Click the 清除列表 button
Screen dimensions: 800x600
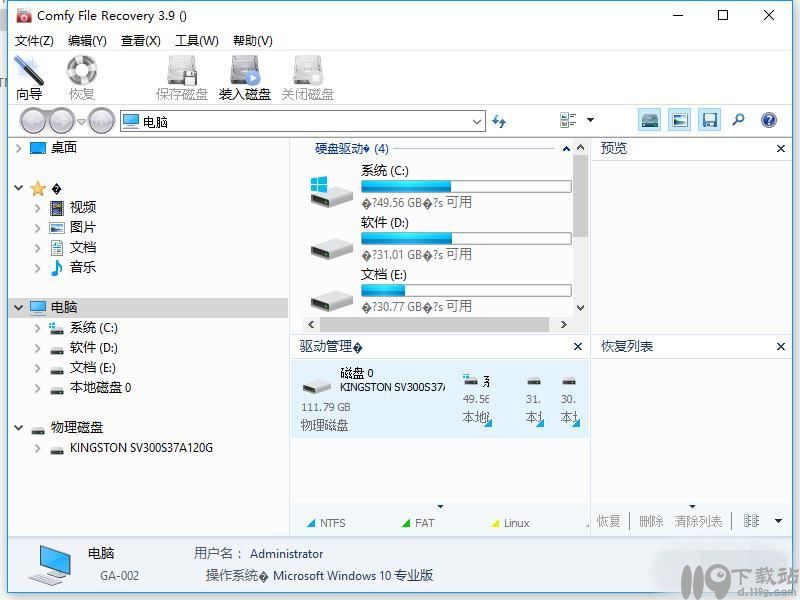[698, 521]
